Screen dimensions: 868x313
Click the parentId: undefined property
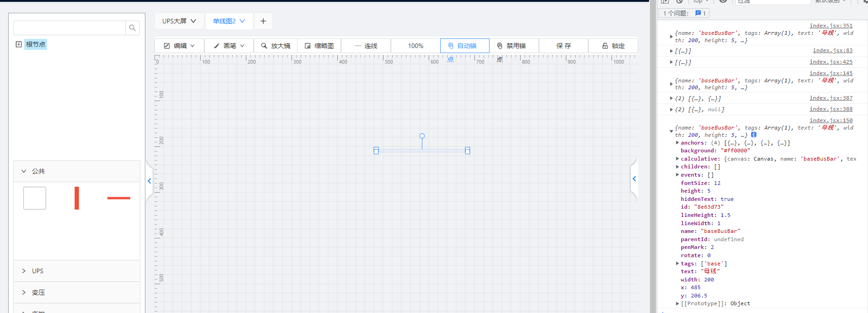[712, 239]
